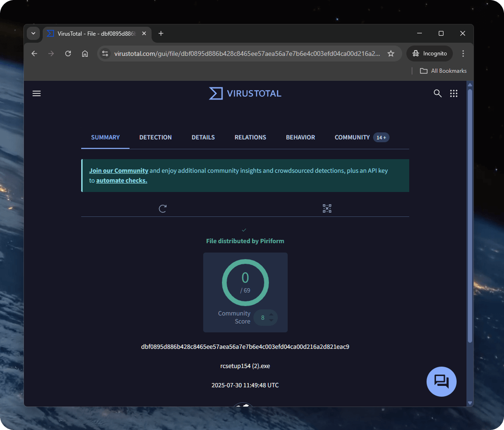The image size is (504, 430).
Task: Click the File distributed by Piriform label
Action: (x=245, y=241)
